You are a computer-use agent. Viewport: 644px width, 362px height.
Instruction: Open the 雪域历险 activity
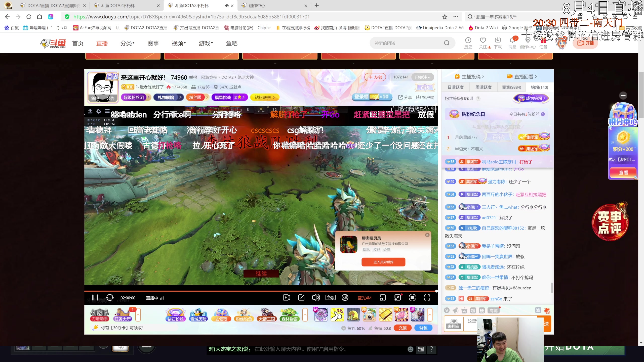point(198,315)
